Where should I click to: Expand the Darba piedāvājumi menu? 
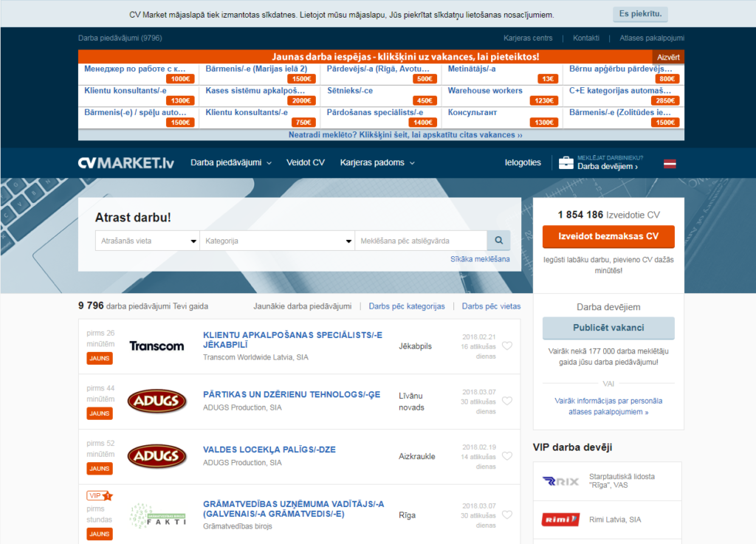(231, 163)
